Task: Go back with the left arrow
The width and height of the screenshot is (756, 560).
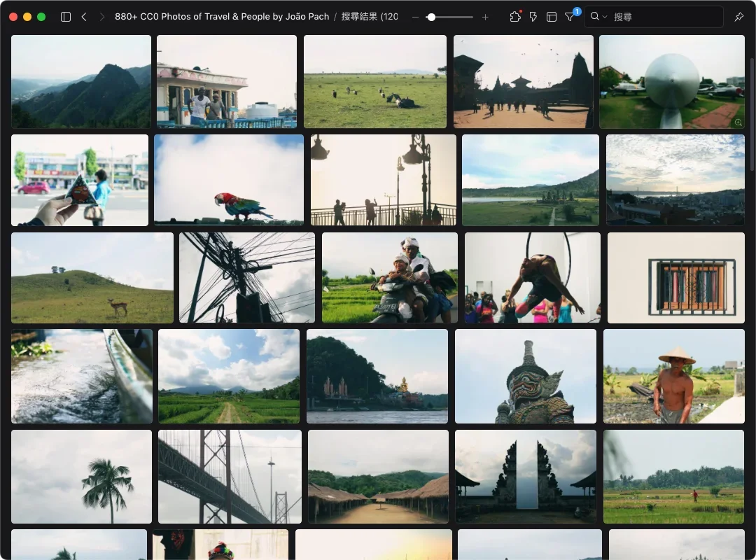Action: (84, 17)
